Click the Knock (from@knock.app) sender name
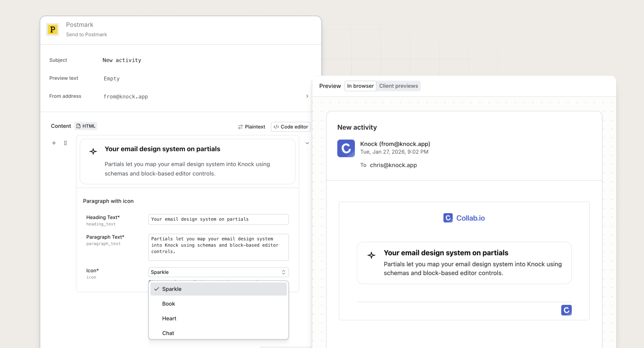This screenshot has height=348, width=644. pos(395,144)
